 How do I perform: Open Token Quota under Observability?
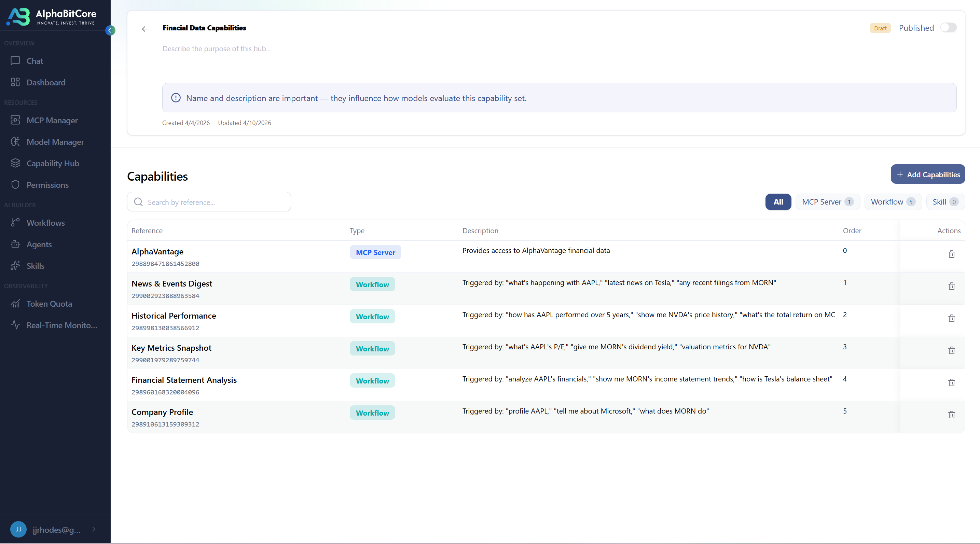[49, 304]
